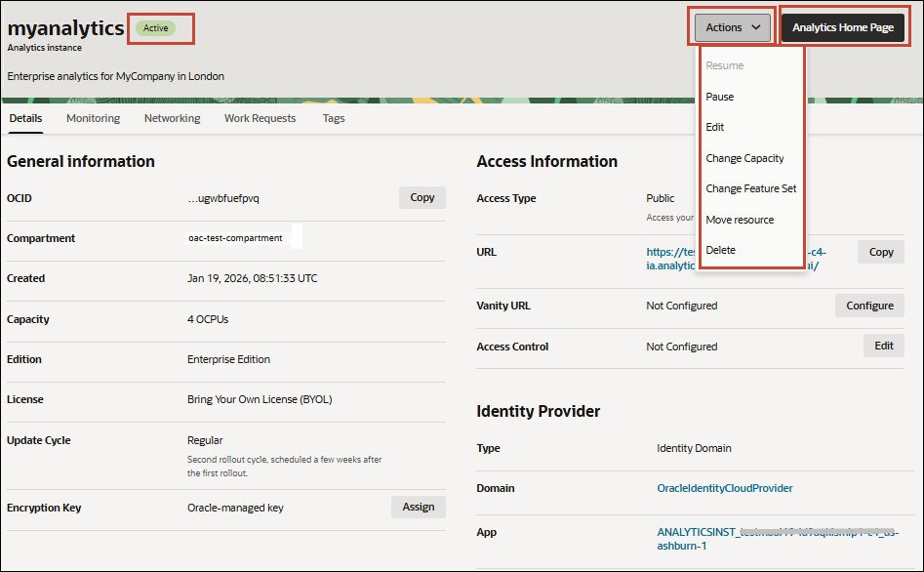Open the Networking tab
The image size is (924, 572).
click(172, 118)
